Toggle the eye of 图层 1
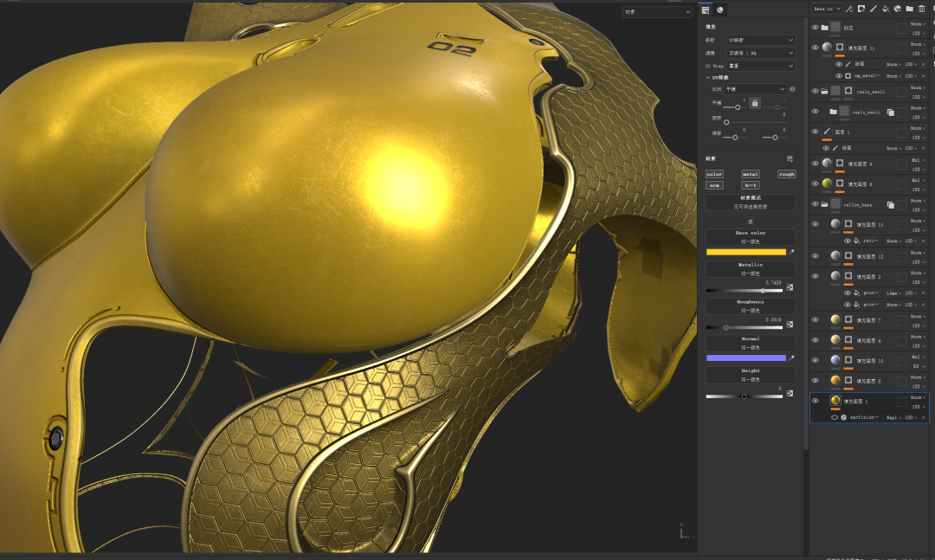The width and height of the screenshot is (935, 560). coord(816,132)
